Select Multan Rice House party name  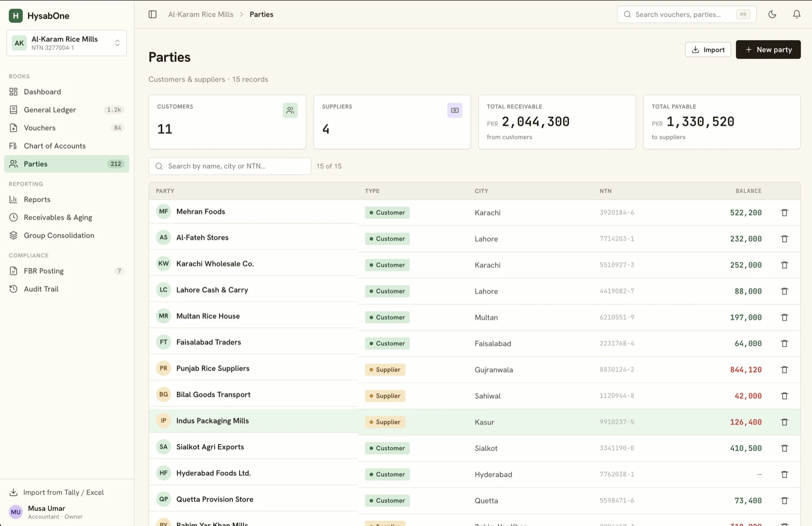(x=208, y=316)
